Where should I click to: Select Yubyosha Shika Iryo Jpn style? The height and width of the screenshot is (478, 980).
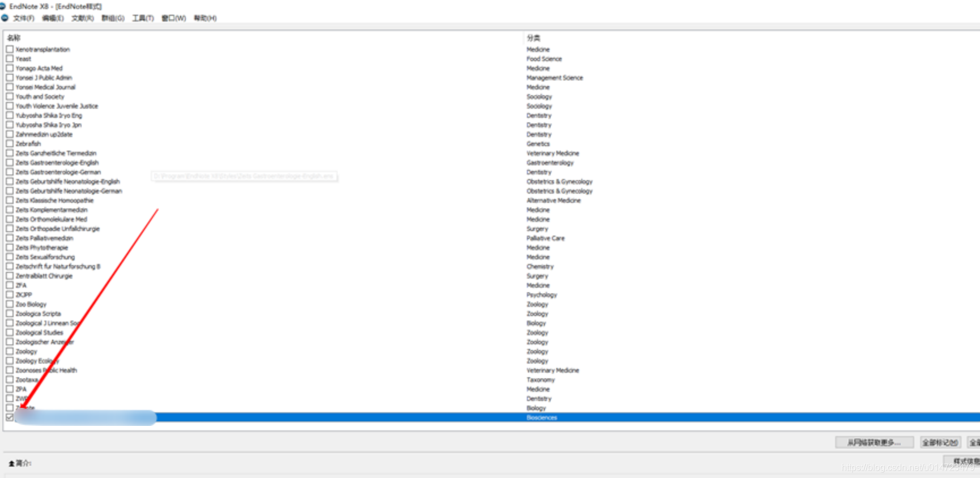(48, 125)
